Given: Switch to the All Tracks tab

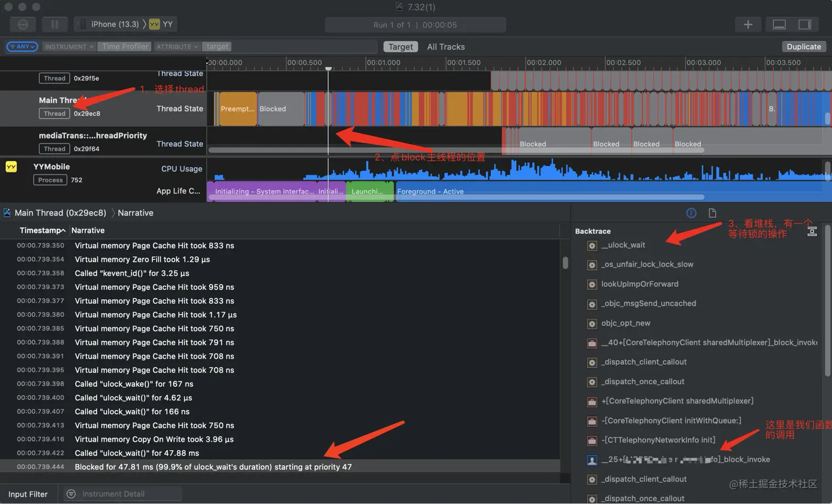Looking at the screenshot, I should tap(446, 47).
